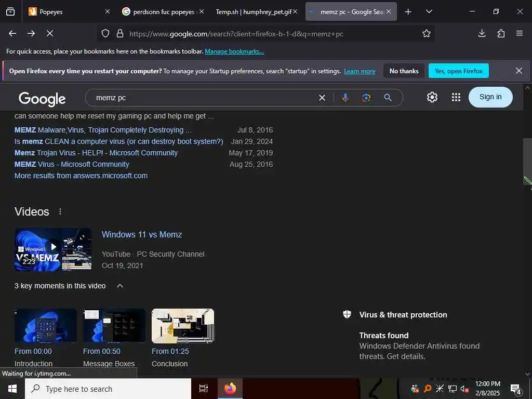This screenshot has width=532, height=399.
Task: Open Windows Start menu
Action: tap(12, 389)
